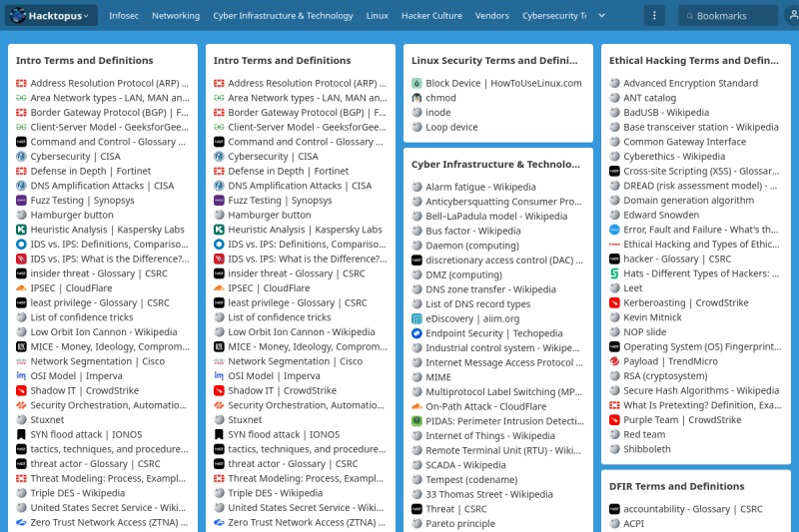Screen dimensions: 799x532
Task: Open Tempest (codename) bookmark
Action: pyautogui.click(x=471, y=480)
